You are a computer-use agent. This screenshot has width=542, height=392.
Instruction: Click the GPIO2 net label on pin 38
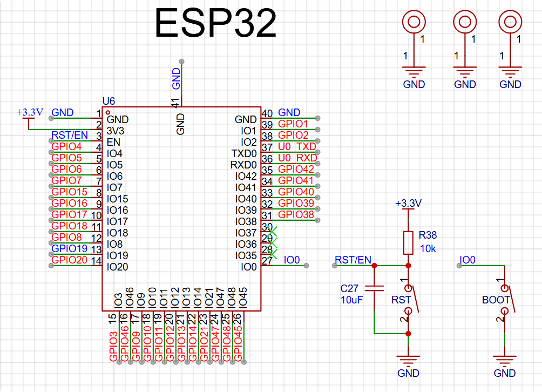pos(293,135)
